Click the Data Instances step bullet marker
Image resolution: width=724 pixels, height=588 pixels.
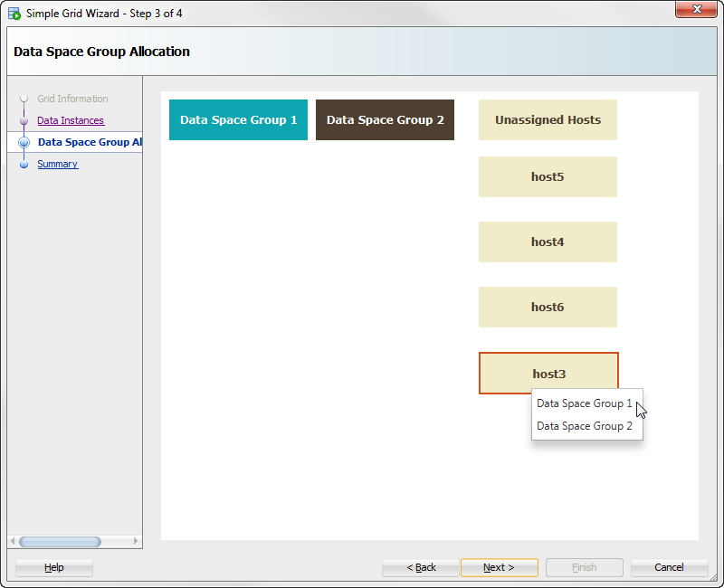24,121
